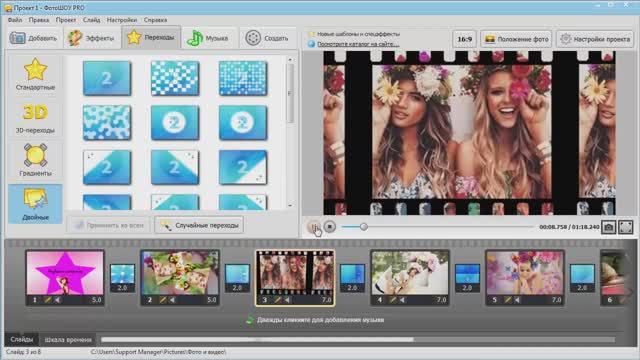Choose the circle transition in right column
The image size is (640, 360).
point(243,122)
